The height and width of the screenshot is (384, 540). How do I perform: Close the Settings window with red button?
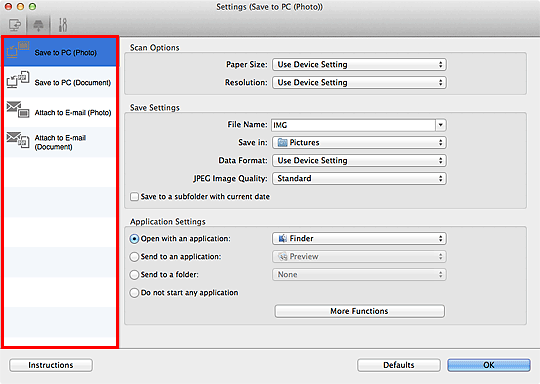click(8, 7)
